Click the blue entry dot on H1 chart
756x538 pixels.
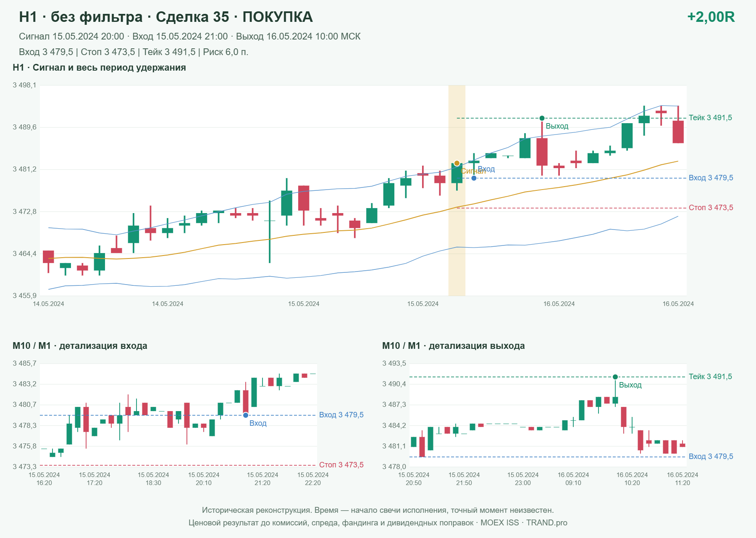(474, 178)
